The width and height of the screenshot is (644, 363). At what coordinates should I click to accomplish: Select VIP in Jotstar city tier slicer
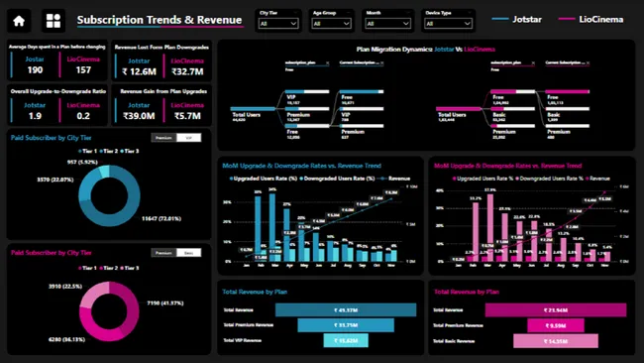pyautogui.click(x=189, y=138)
